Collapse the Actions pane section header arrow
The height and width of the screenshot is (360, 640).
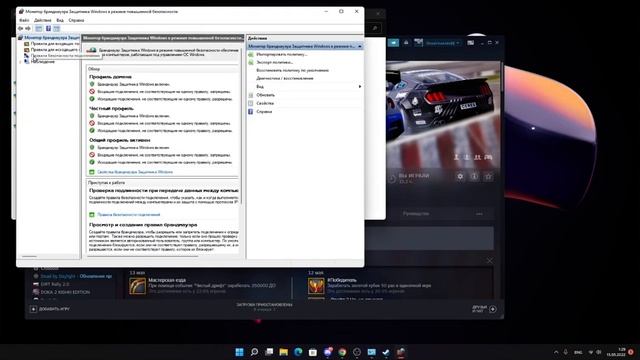coord(360,47)
